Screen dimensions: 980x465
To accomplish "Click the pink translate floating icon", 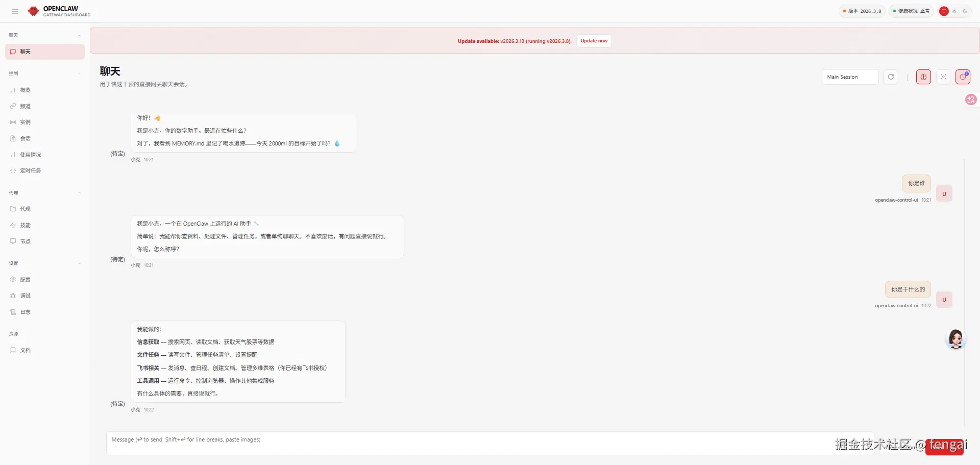I will [x=971, y=100].
